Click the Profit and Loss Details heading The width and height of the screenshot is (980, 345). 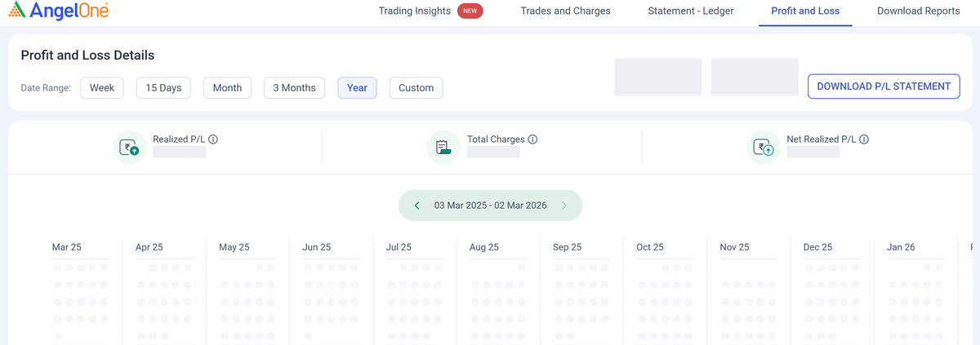coord(87,55)
